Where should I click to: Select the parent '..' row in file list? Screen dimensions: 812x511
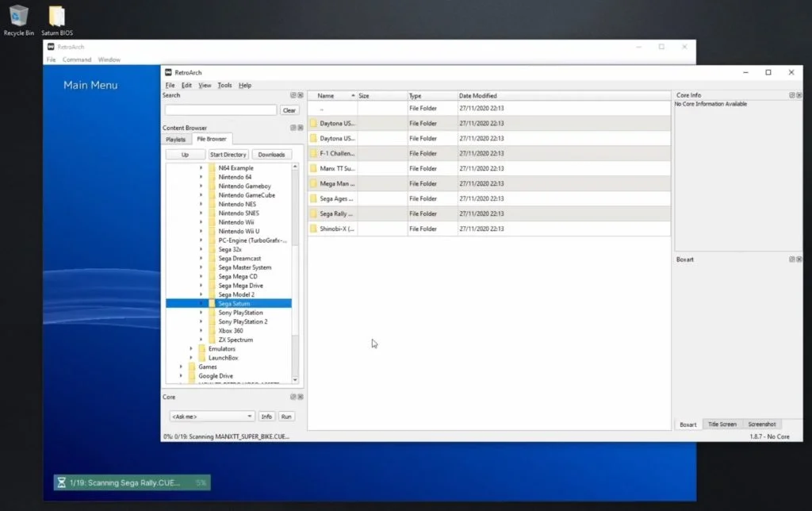488,109
